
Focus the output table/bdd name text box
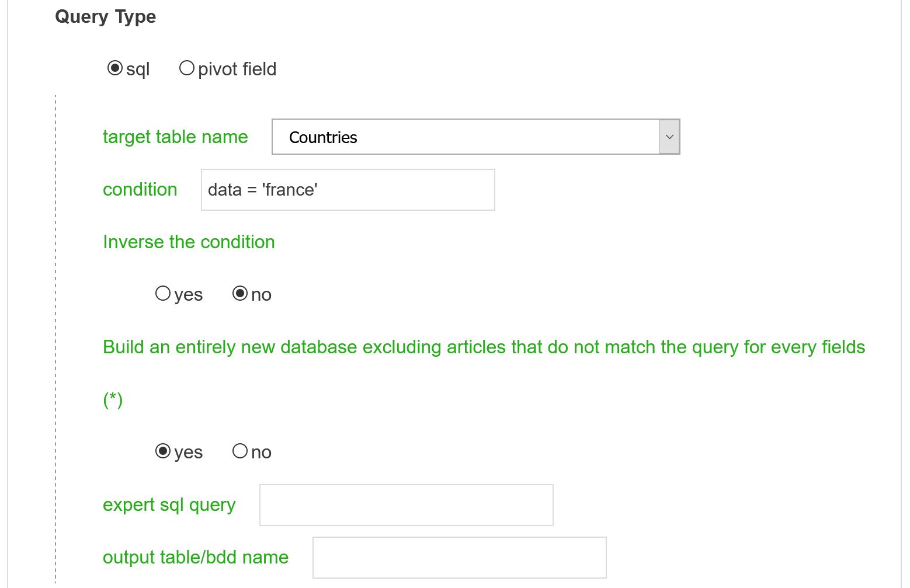pos(459,558)
